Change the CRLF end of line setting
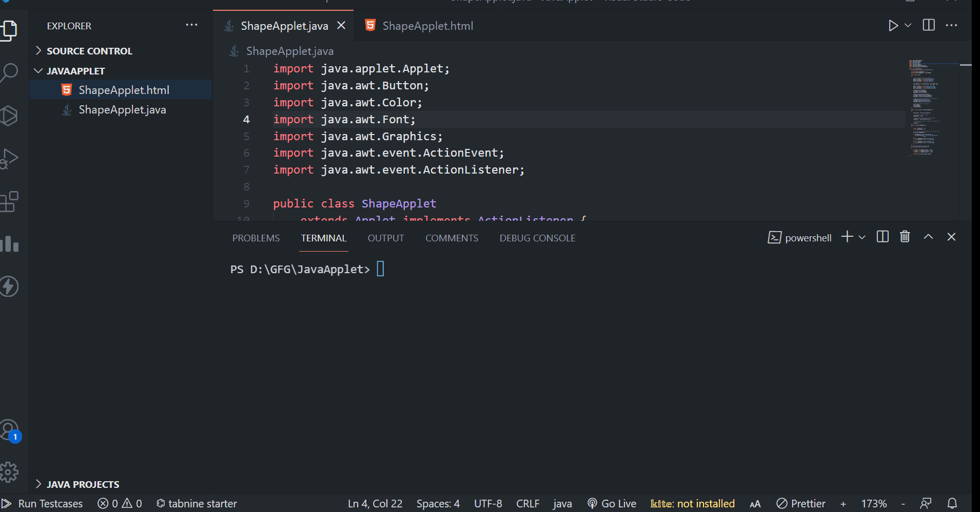980x512 pixels. point(527,504)
